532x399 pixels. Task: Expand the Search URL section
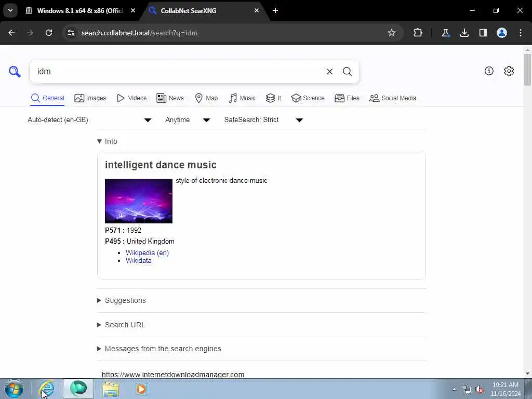coord(121,325)
